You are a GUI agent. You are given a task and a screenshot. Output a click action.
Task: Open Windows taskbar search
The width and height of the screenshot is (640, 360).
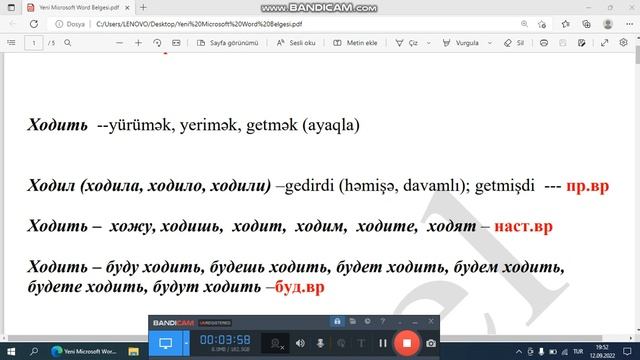(x=34, y=351)
